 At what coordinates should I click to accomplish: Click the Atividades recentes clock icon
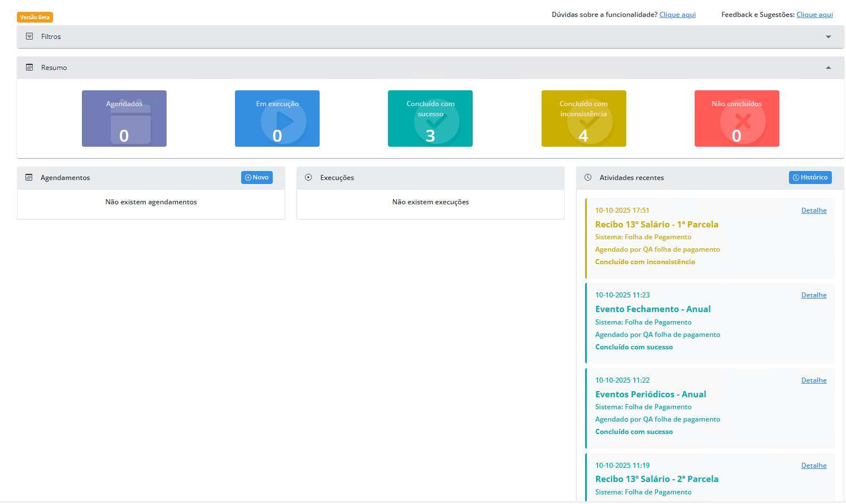tap(588, 177)
